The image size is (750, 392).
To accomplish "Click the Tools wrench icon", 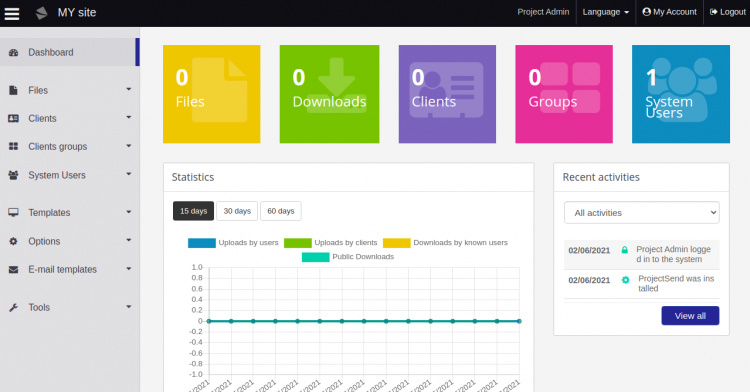I will click(13, 307).
